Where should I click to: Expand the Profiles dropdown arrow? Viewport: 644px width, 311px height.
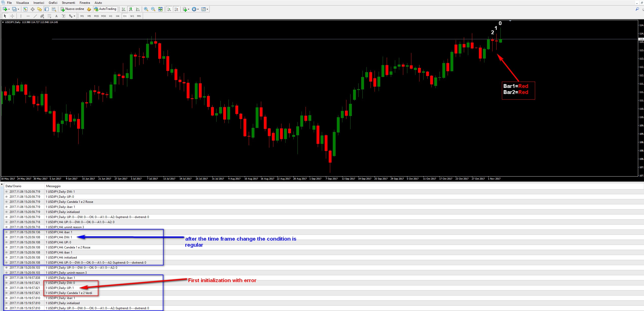[x=18, y=9]
